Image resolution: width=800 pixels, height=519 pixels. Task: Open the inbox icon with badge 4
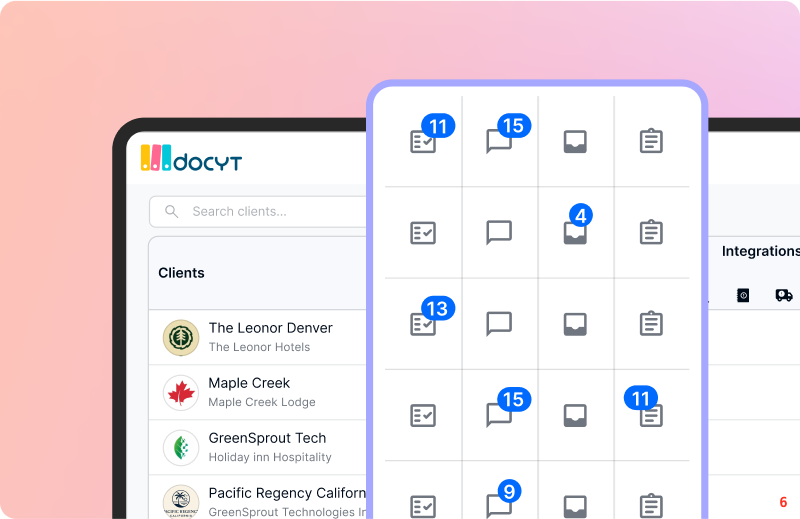(x=575, y=233)
